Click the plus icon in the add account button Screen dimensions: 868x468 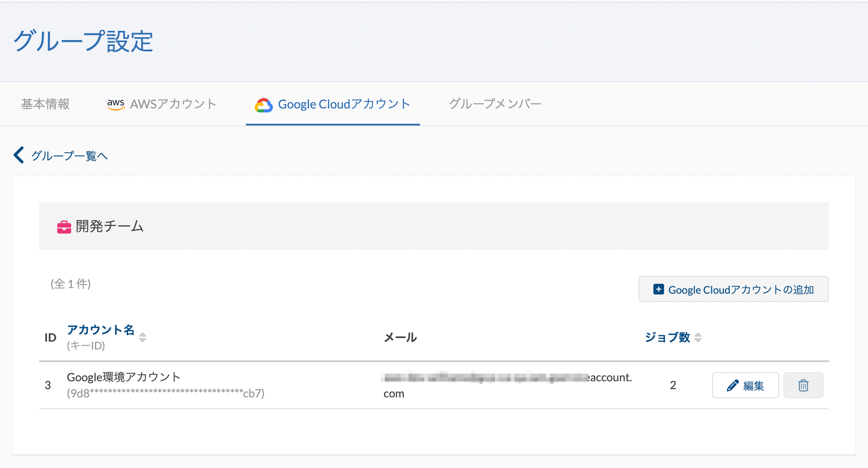click(659, 289)
